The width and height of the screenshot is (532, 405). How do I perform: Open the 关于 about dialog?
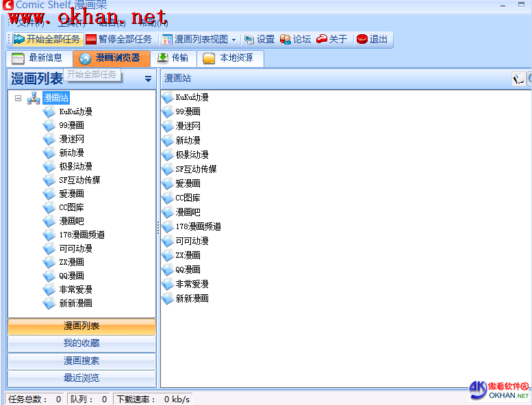(332, 39)
